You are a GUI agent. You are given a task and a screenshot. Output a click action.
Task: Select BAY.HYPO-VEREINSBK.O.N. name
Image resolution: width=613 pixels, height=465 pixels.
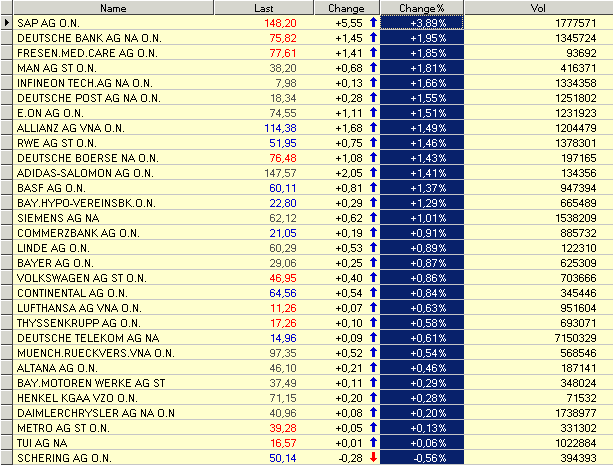click(86, 203)
